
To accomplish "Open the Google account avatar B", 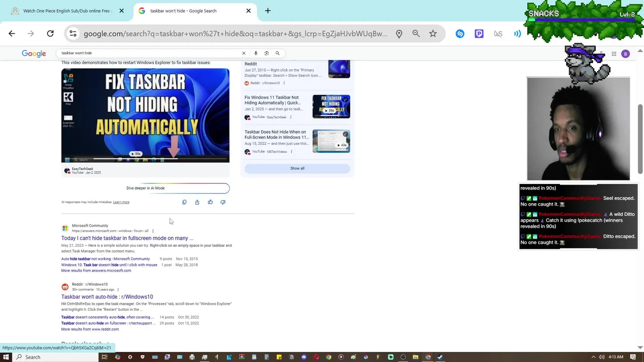I will pos(625,54).
